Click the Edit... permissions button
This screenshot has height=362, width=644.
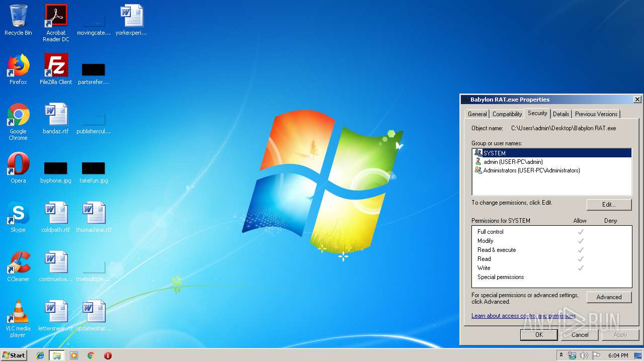(609, 205)
